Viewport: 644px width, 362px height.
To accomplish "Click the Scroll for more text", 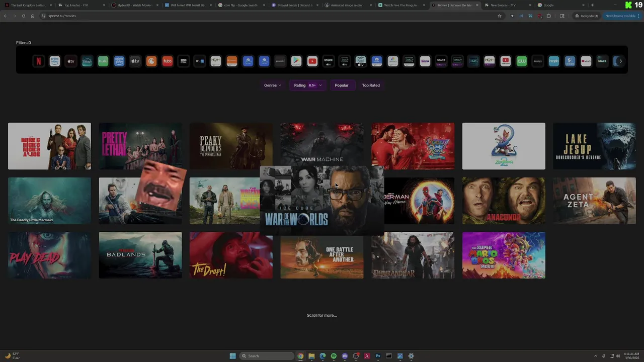I will pyautogui.click(x=322, y=315).
